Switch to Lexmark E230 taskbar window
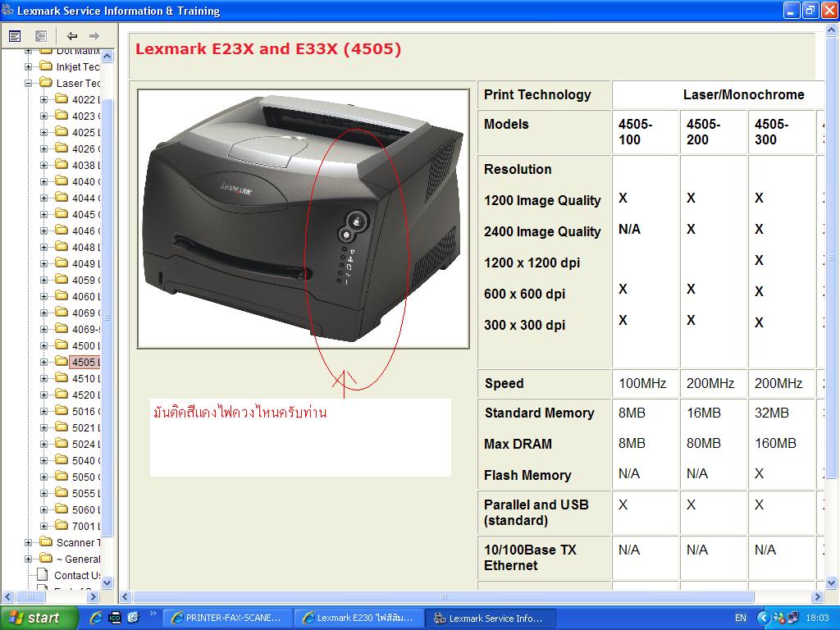This screenshot has width=840, height=630. (x=359, y=619)
